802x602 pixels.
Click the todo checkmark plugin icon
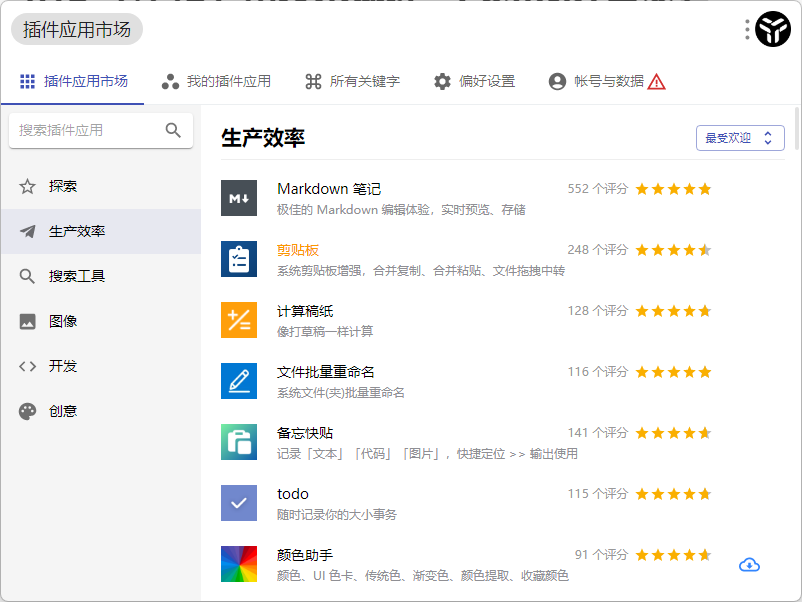[239, 503]
